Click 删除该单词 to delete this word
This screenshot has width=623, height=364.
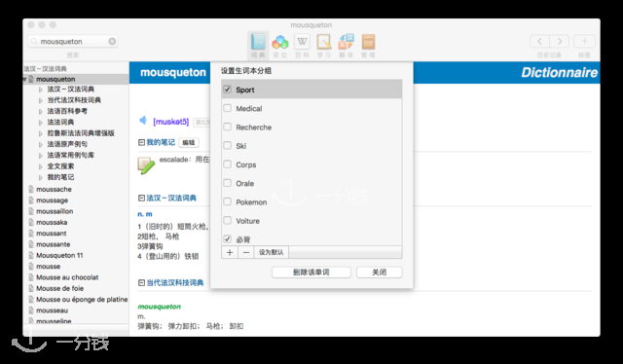[311, 273]
